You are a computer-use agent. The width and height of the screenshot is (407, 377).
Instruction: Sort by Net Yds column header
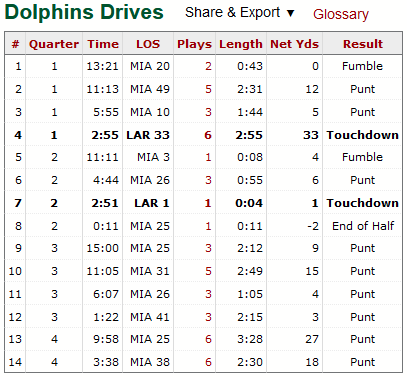pos(294,44)
